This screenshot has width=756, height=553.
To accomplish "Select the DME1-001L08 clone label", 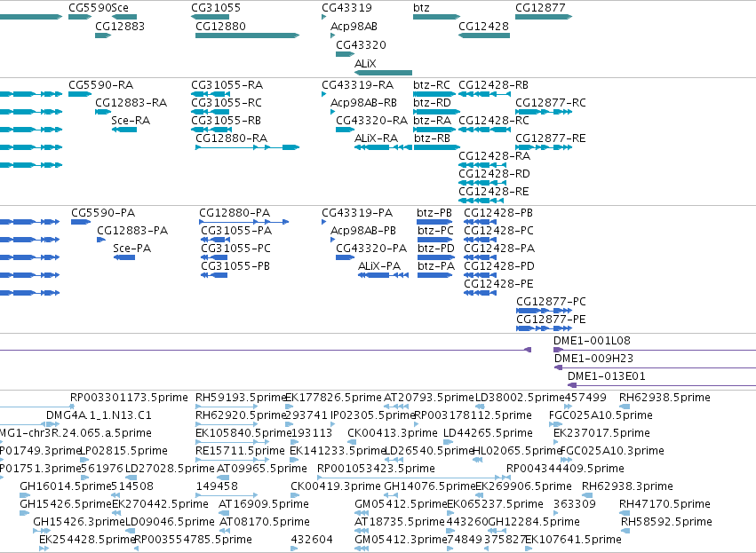I will pos(592,341).
